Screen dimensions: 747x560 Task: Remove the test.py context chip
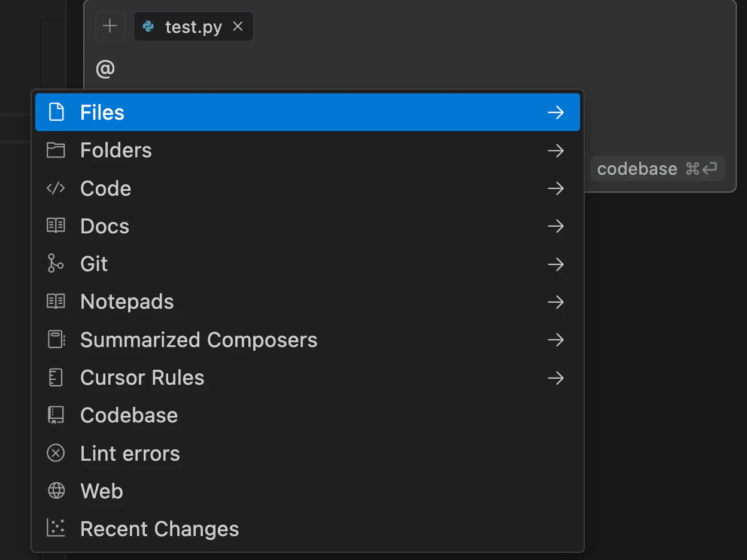[x=238, y=26]
